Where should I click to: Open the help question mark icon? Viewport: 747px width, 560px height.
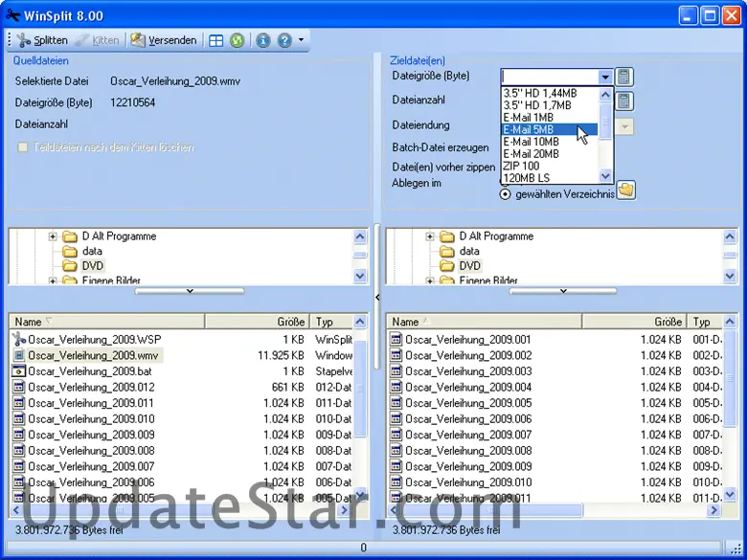click(284, 40)
